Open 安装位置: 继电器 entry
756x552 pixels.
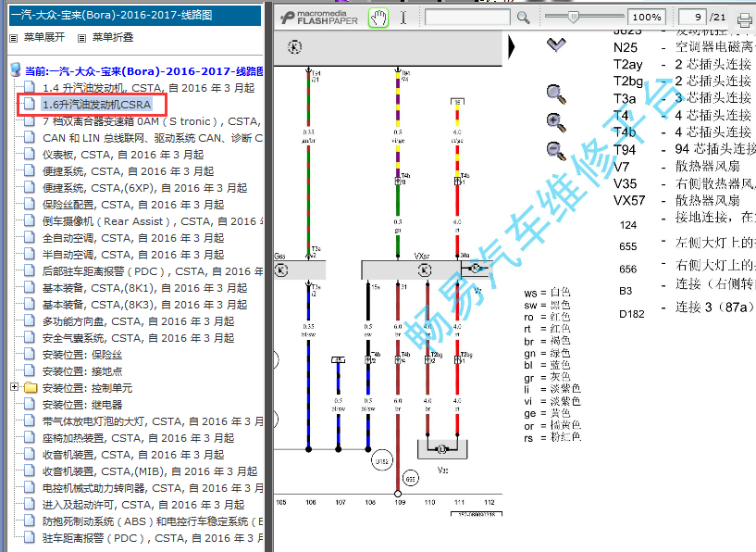(x=82, y=405)
